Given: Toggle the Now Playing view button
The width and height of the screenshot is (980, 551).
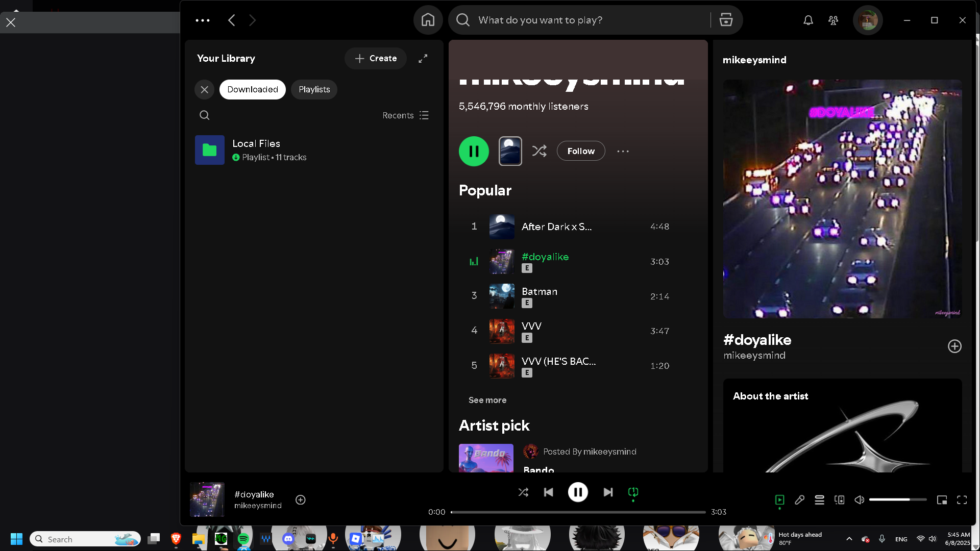Looking at the screenshot, I should coord(779,500).
